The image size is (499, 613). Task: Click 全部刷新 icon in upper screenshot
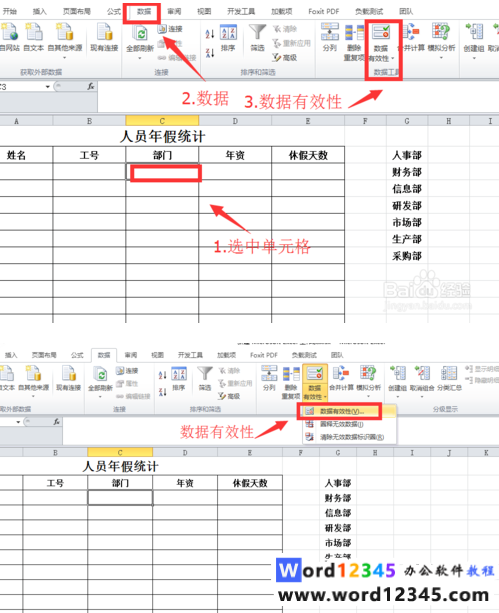click(140, 33)
